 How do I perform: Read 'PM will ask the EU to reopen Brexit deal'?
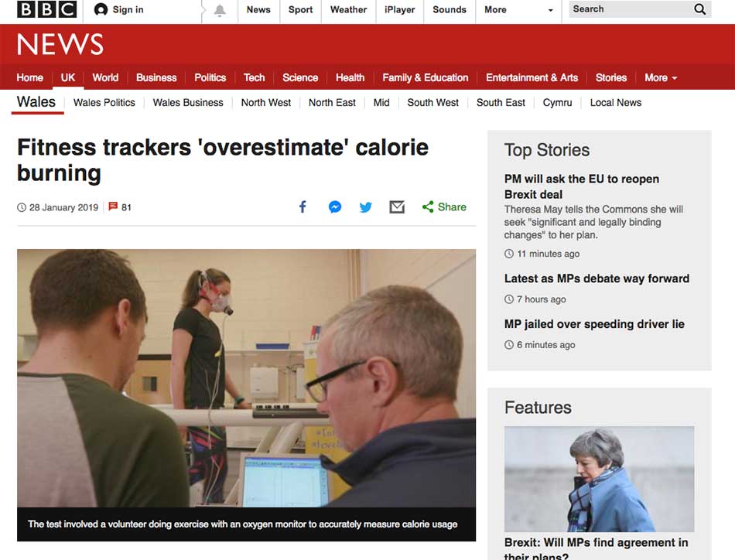point(582,186)
